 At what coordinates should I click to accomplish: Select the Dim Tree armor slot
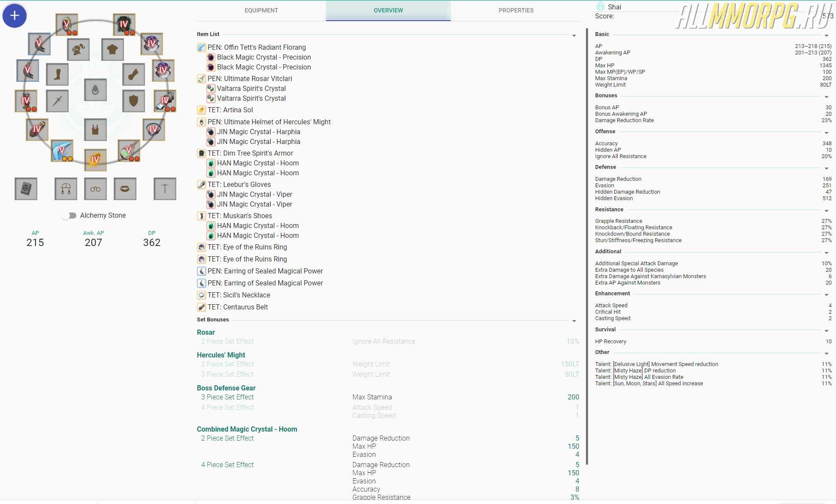(x=124, y=25)
